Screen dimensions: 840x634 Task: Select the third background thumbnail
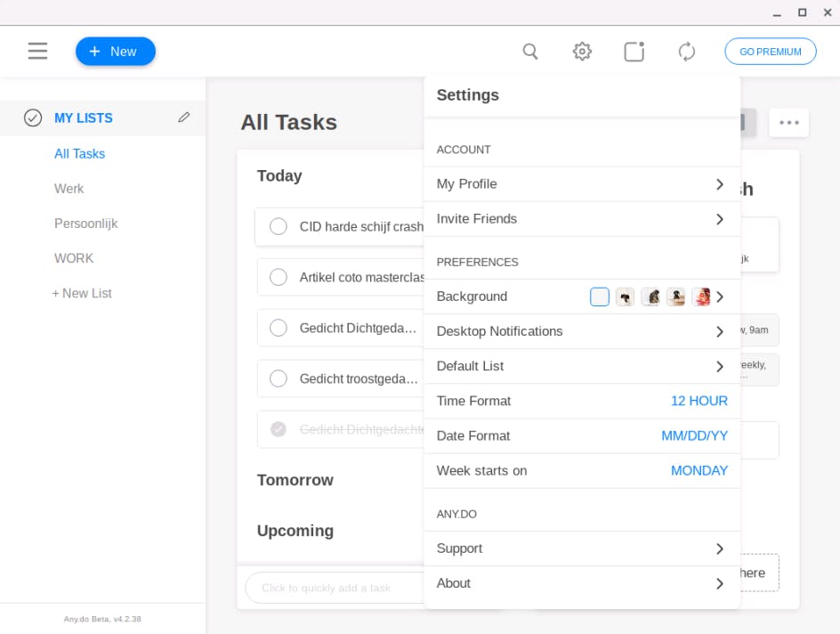coord(650,297)
